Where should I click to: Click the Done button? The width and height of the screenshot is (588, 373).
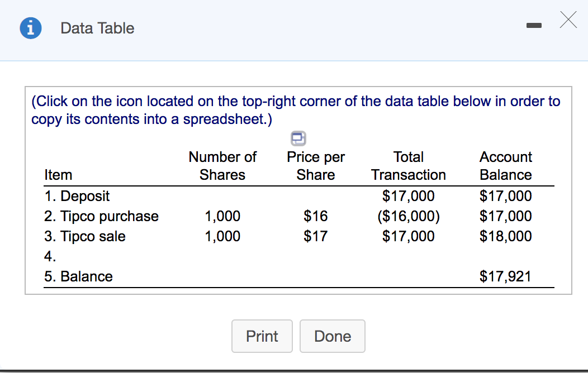(x=333, y=336)
